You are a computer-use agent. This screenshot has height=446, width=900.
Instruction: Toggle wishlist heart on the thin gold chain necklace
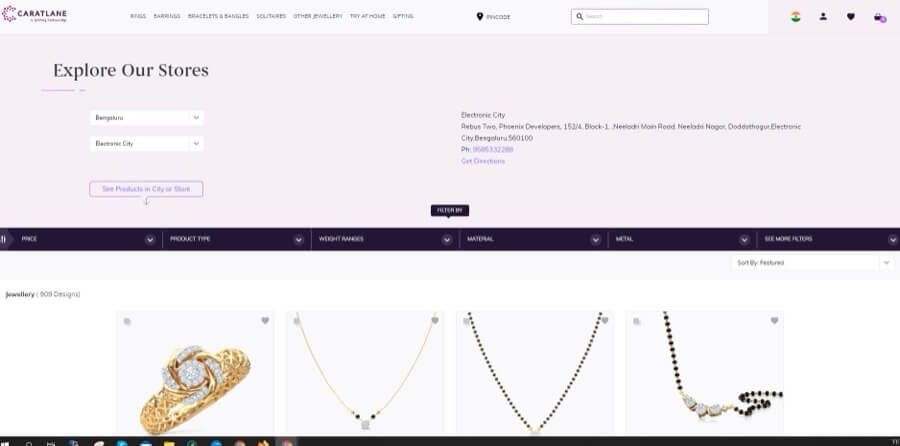click(435, 320)
